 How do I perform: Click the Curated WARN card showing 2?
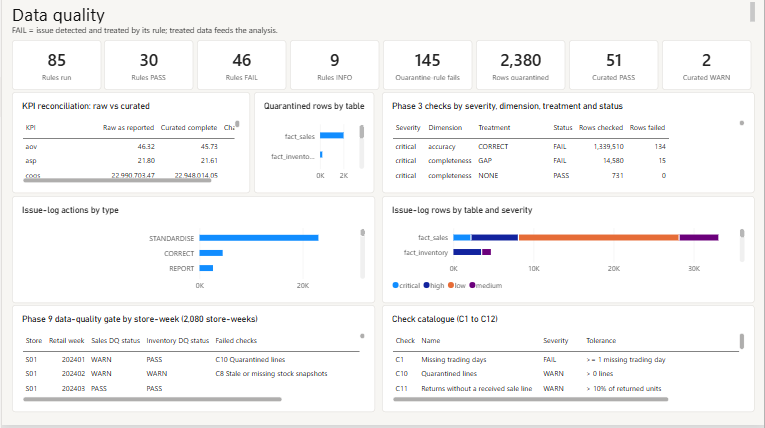[x=706, y=65]
